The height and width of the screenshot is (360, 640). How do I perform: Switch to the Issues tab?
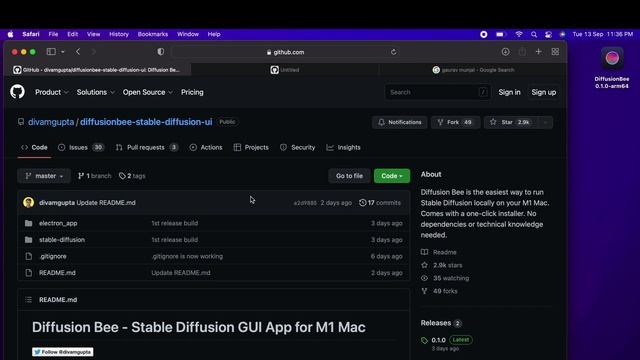pos(81,147)
